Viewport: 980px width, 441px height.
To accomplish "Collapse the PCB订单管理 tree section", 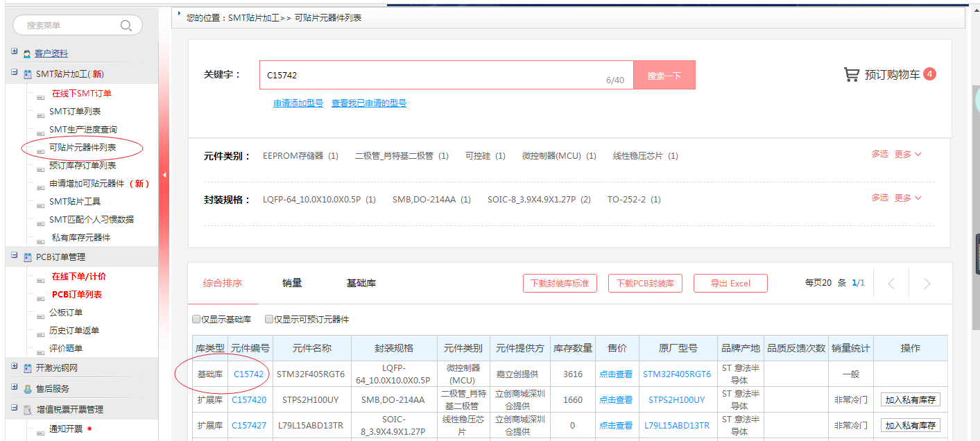I will (15, 256).
